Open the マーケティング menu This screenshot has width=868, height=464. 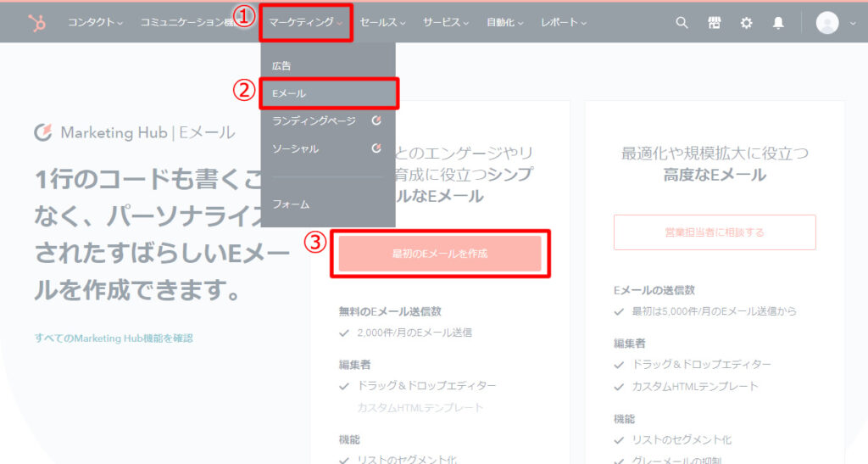click(305, 22)
